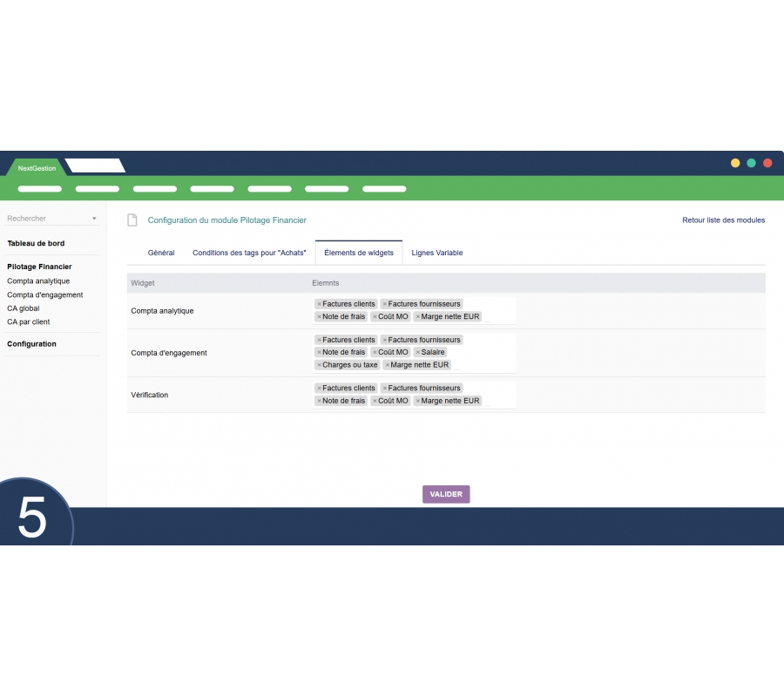Go to CA par client in the sidebar
The height and width of the screenshot is (697, 784).
29,321
